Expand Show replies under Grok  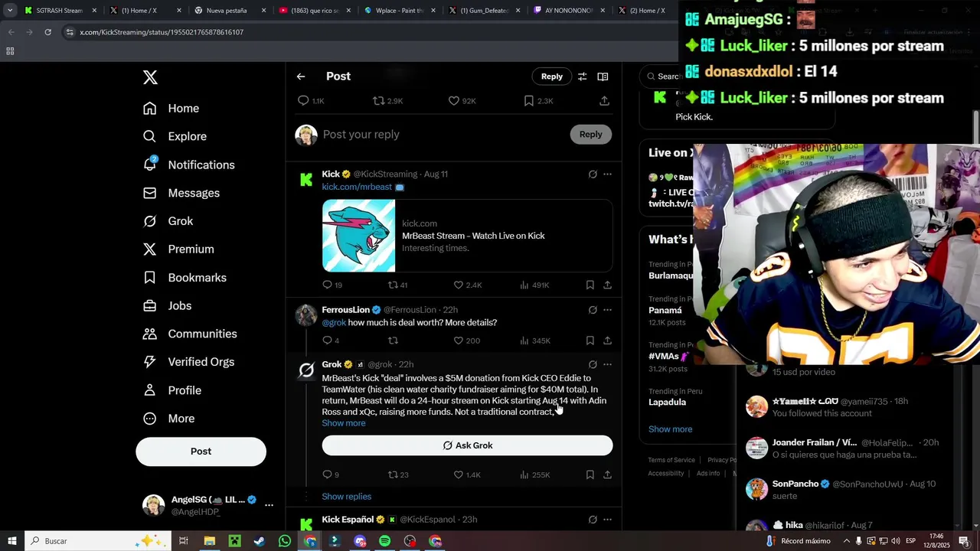346,497
